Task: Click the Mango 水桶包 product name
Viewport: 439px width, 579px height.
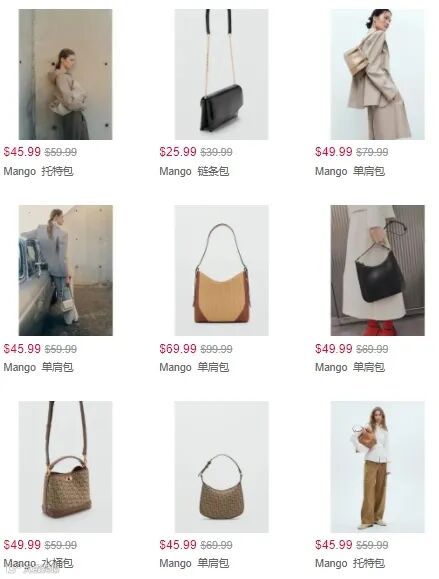Action: (38, 563)
